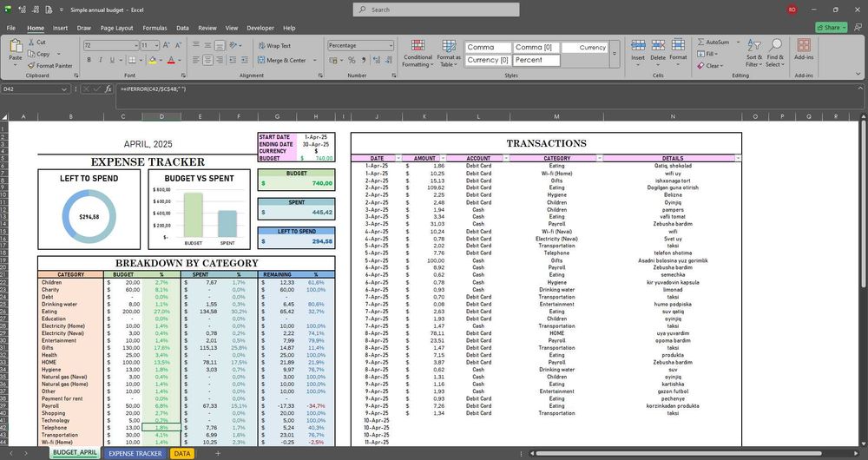Open the Clear eraser menu
This screenshot has height=460, width=868.
point(708,65)
